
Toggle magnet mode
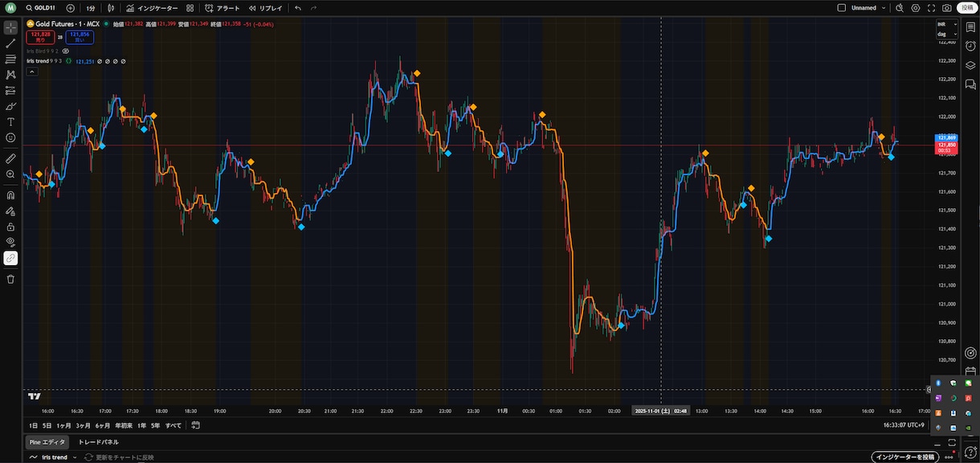pos(10,195)
